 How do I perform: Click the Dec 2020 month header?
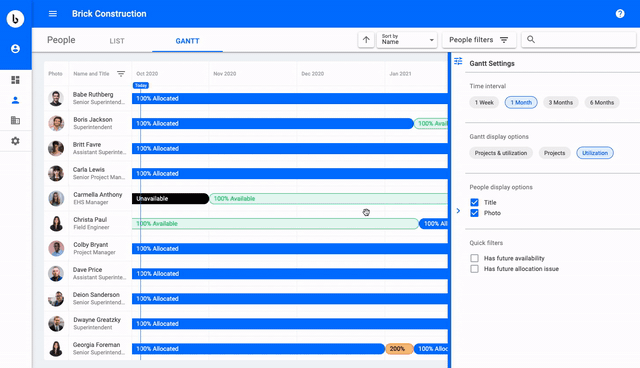312,74
